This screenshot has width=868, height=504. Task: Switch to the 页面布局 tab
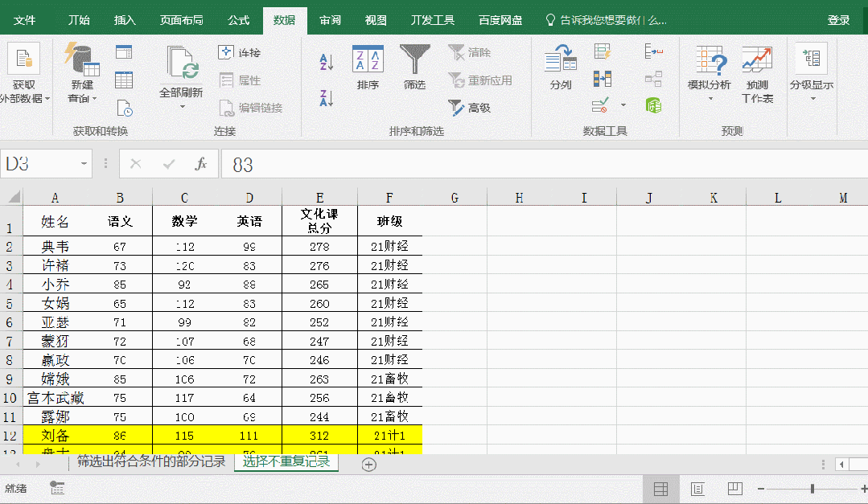pyautogui.click(x=181, y=20)
